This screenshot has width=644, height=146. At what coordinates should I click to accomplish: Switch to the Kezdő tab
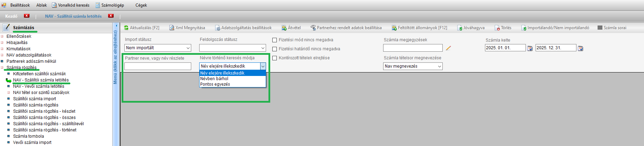(x=11, y=16)
